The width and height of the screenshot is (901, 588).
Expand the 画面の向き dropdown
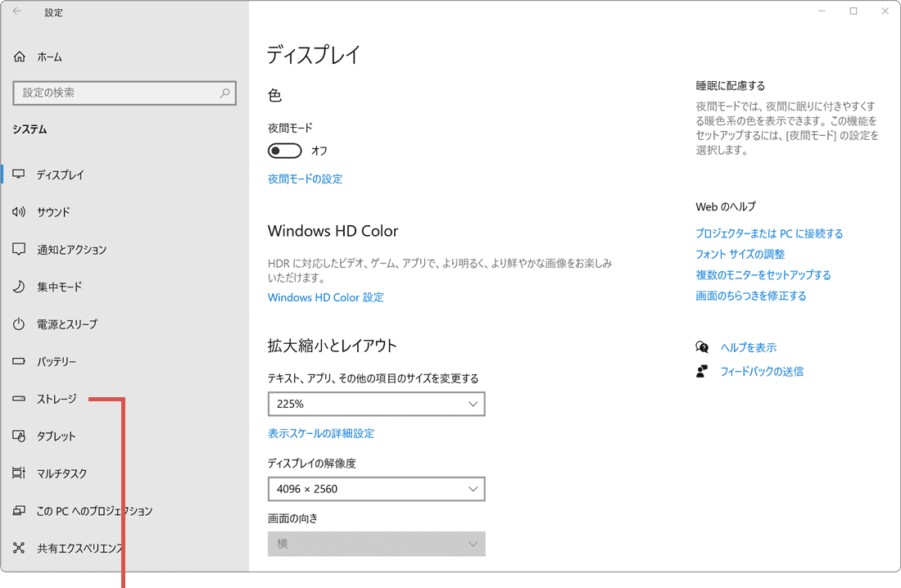click(376, 544)
